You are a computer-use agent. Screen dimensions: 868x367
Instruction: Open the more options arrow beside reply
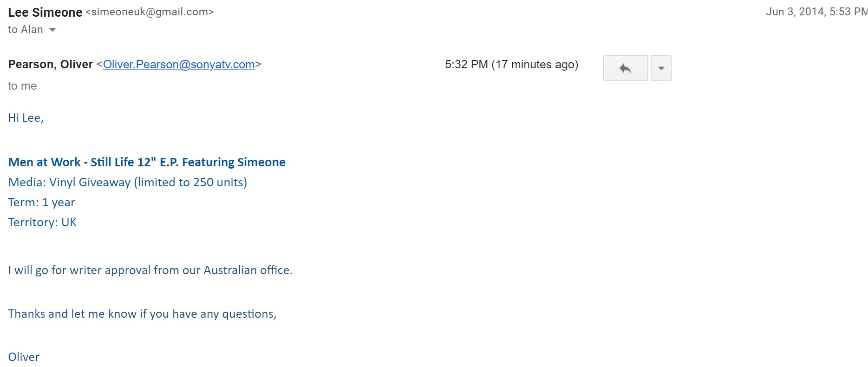point(661,68)
